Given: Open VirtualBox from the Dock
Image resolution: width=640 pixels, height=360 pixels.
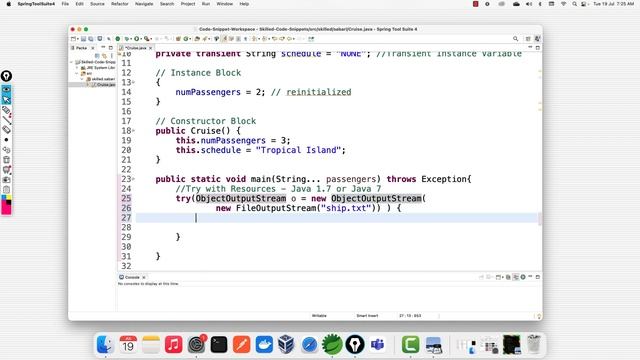Looking at the screenshot, I should [x=287, y=345].
